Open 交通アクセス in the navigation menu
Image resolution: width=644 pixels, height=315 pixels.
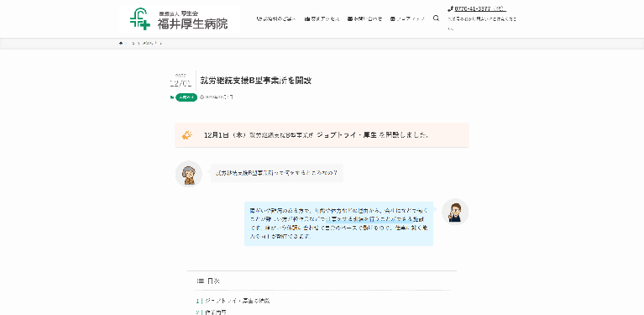click(x=322, y=18)
